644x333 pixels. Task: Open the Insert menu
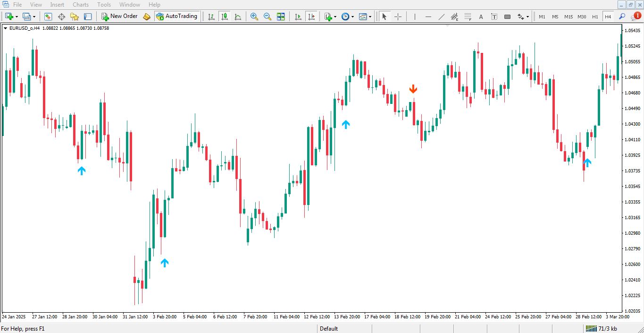57,5
